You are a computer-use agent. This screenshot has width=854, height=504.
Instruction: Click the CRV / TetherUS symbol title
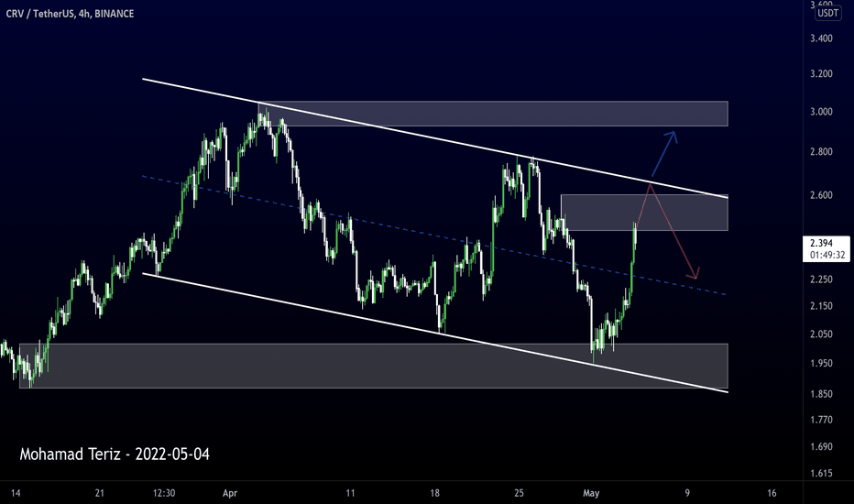70,14
